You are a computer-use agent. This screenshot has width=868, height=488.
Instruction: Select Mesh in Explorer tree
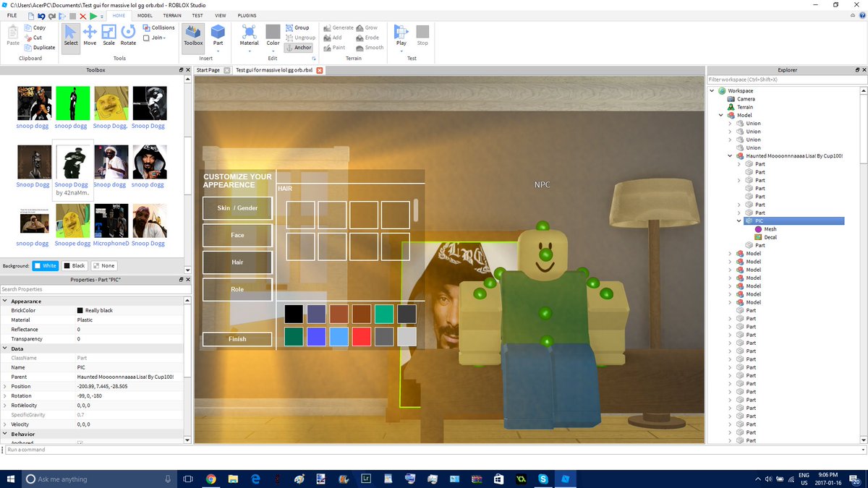(x=770, y=229)
